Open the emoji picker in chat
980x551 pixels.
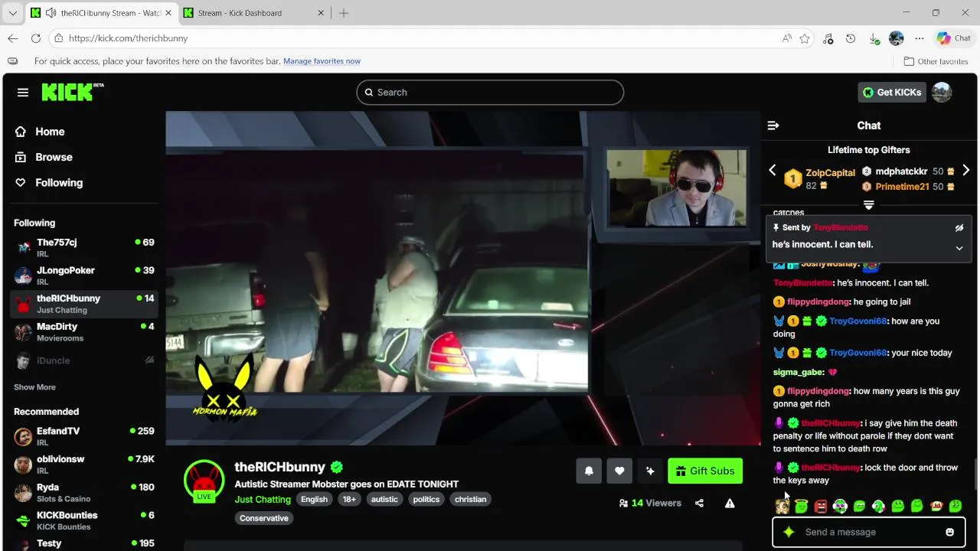949,532
